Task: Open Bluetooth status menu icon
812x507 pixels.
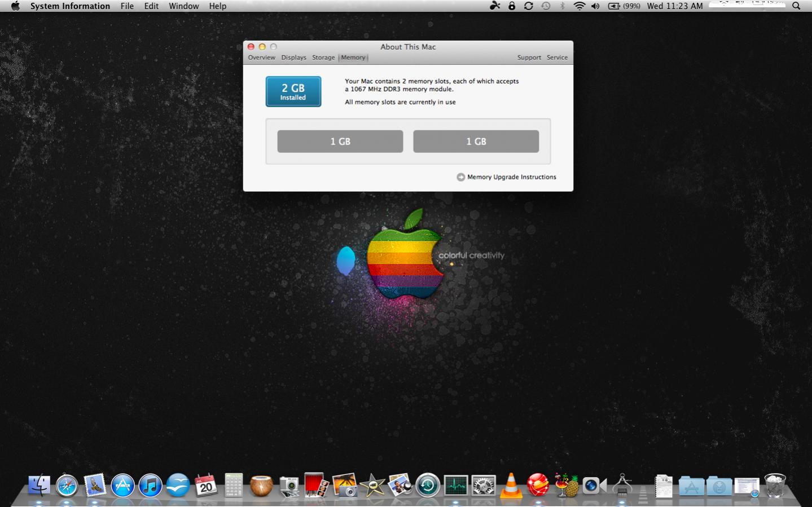Action: (x=562, y=6)
